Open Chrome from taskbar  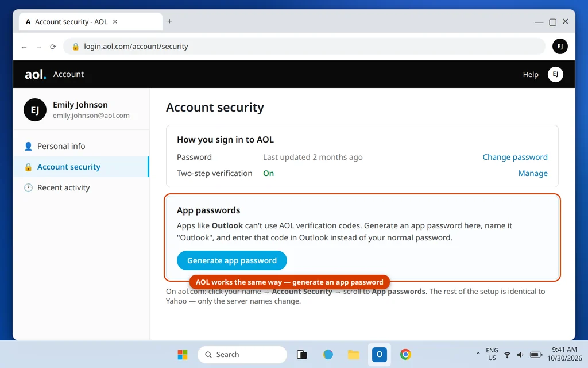pos(405,354)
